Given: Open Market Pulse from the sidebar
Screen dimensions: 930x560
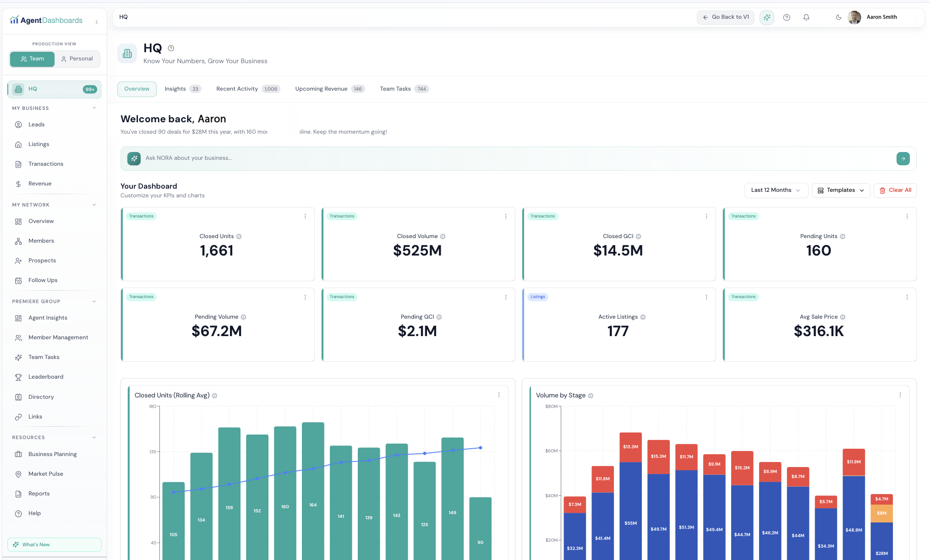Looking at the screenshot, I should tap(45, 474).
